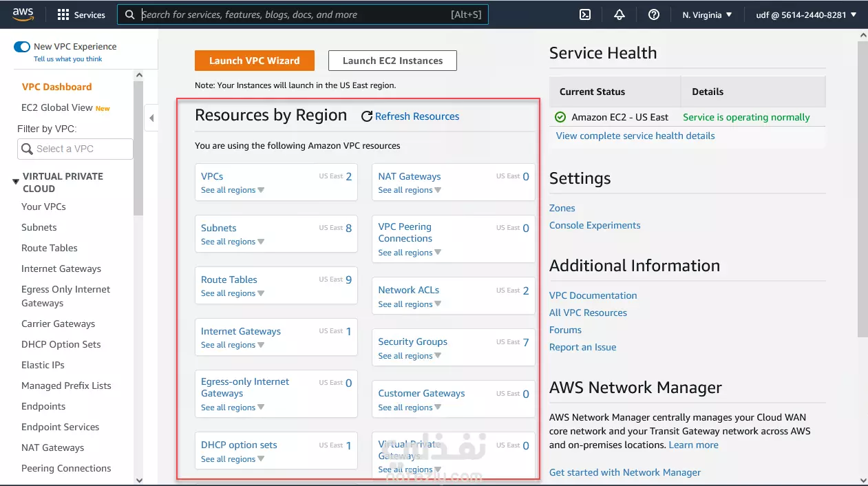This screenshot has height=486, width=868.
Task: Open VPC Dashboard in the sidebar
Action: point(56,87)
